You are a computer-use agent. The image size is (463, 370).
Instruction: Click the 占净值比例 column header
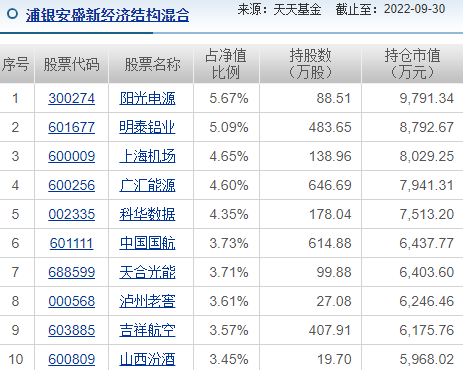coord(226,64)
